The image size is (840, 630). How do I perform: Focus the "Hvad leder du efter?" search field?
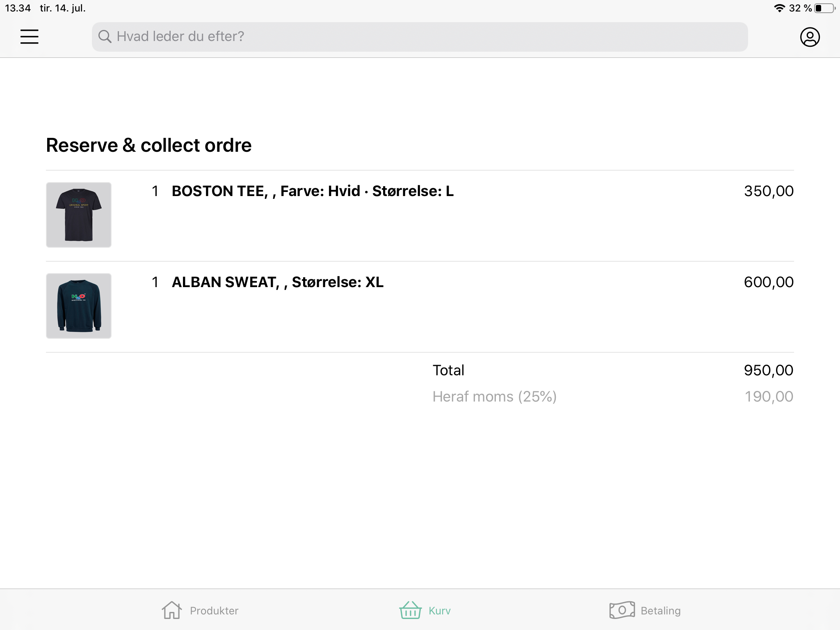coord(419,37)
